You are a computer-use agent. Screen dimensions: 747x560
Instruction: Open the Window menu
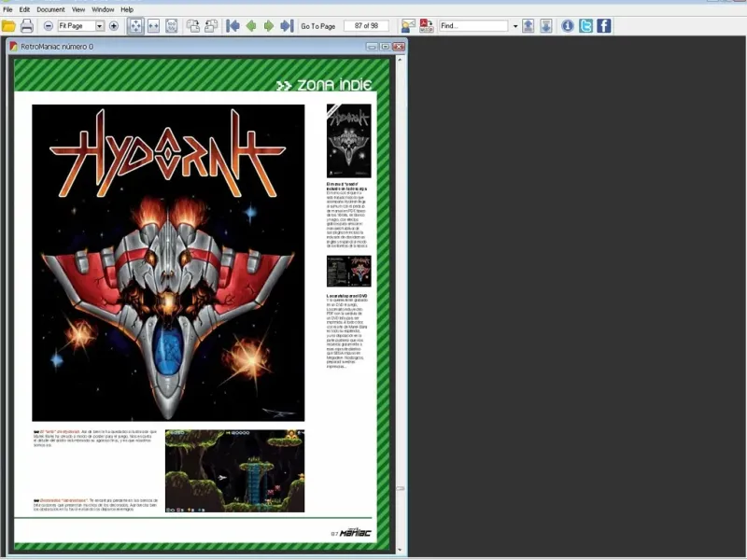[103, 9]
